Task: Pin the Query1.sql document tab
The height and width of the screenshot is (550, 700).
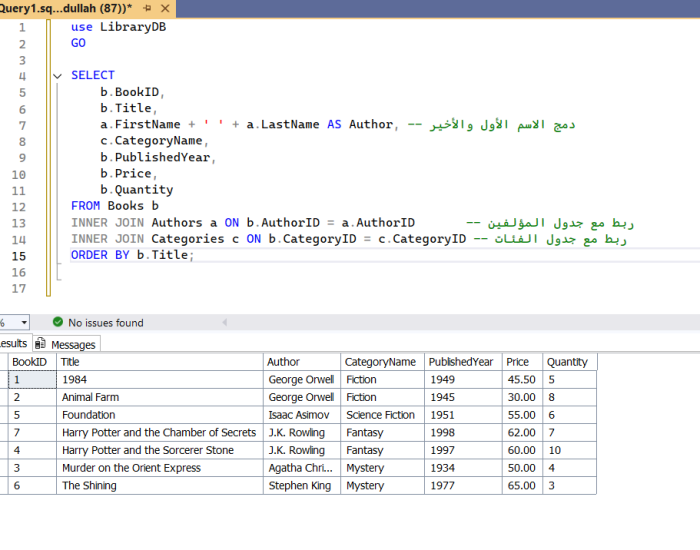Action: click(147, 7)
